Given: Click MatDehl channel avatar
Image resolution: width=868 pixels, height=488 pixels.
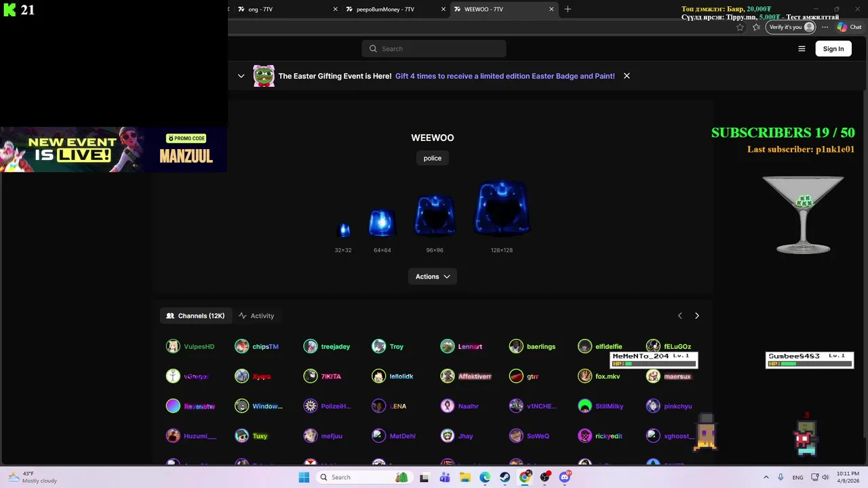Looking at the screenshot, I should tap(378, 436).
